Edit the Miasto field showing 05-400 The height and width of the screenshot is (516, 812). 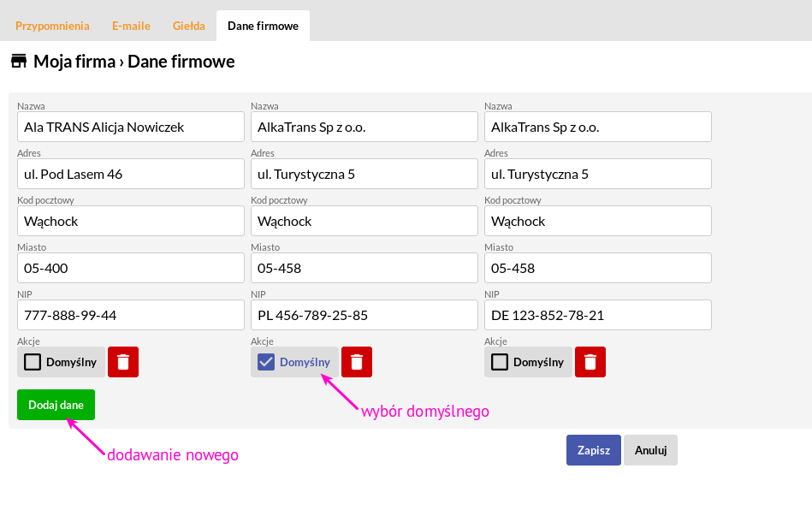tap(131, 268)
